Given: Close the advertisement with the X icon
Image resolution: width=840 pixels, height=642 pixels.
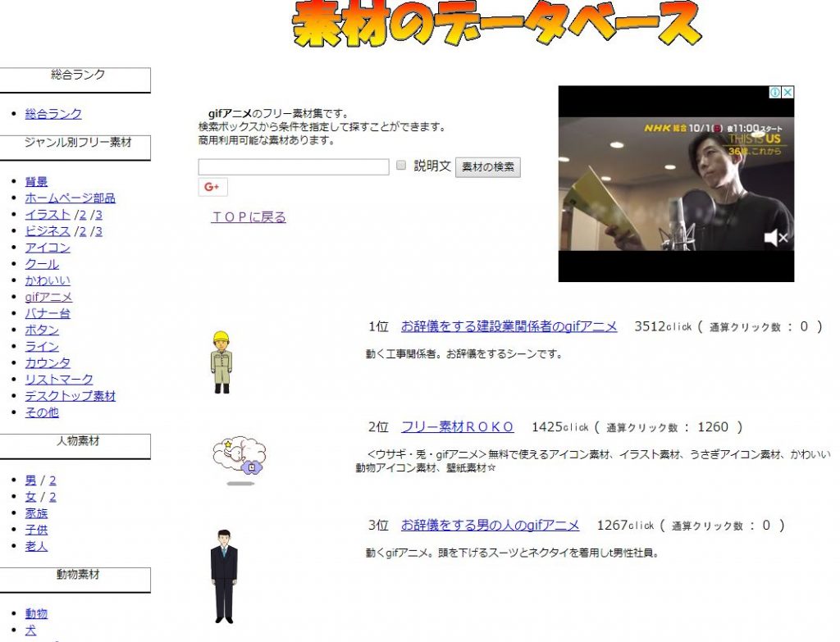Looking at the screenshot, I should pos(787,93).
